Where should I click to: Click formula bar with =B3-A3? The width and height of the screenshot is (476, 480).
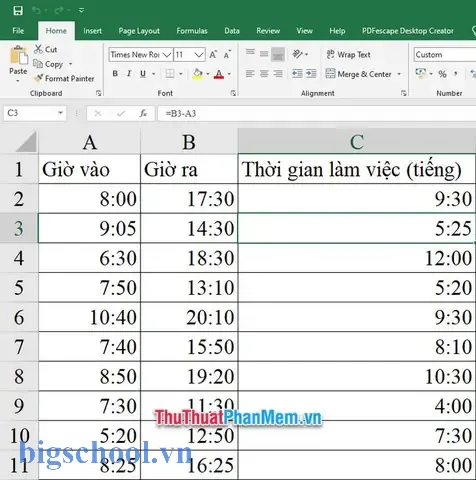point(317,114)
